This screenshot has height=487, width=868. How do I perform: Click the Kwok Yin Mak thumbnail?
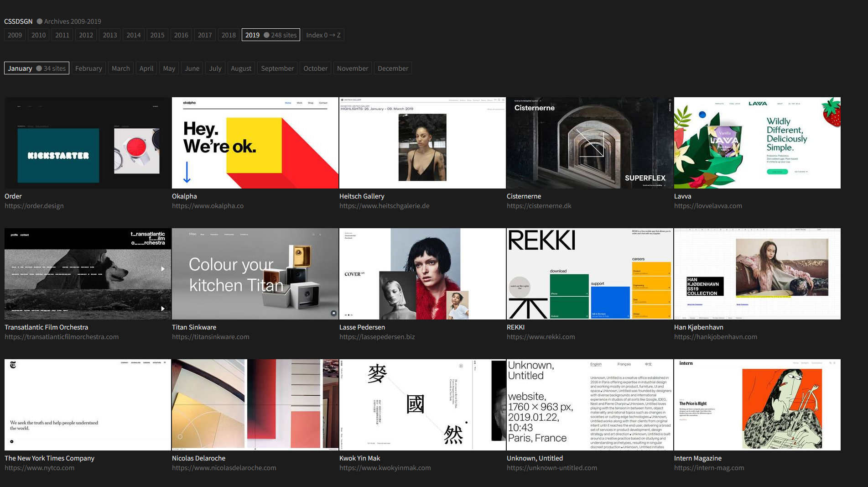pyautogui.click(x=422, y=404)
